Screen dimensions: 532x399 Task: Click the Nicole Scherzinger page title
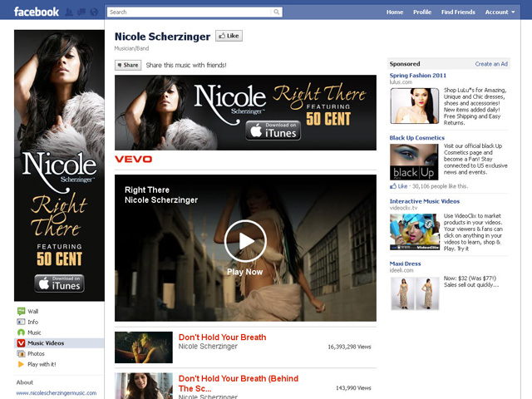(163, 37)
